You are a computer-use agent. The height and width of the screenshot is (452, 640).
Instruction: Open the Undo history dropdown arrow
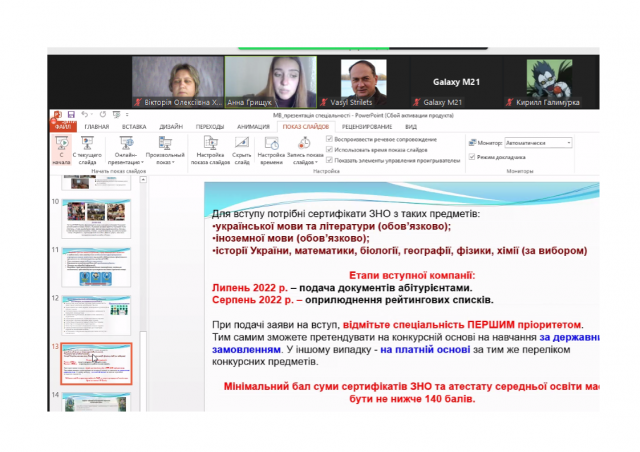91,115
